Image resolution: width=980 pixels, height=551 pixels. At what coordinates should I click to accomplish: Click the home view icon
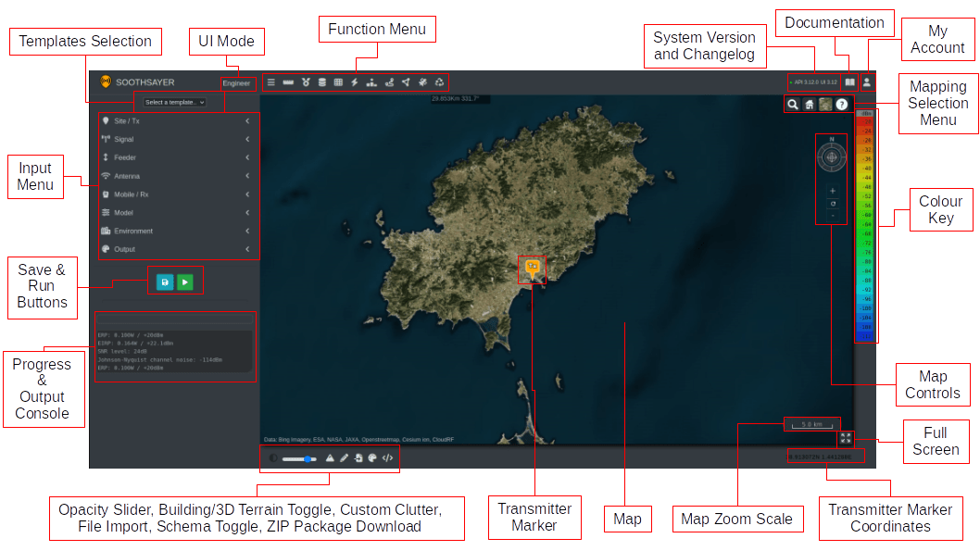809,105
